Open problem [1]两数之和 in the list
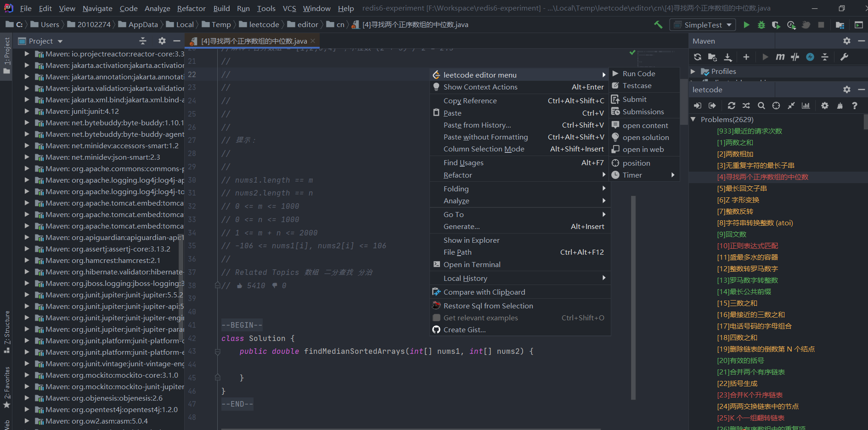The height and width of the screenshot is (430, 868). tap(735, 143)
